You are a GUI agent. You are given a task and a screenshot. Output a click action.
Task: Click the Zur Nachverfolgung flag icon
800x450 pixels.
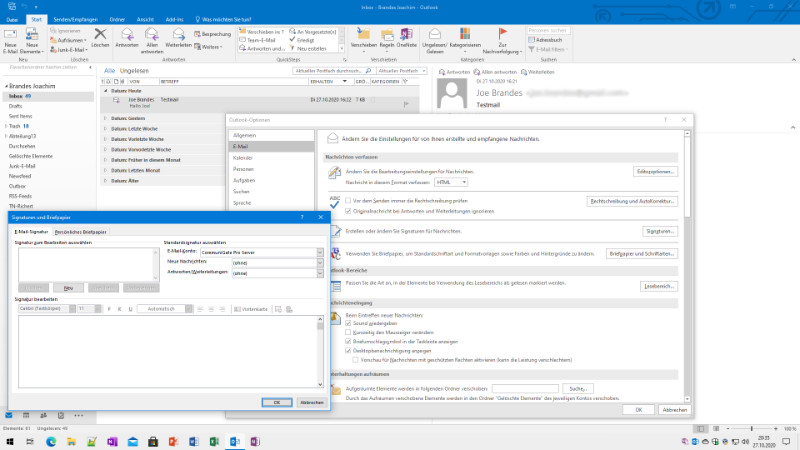pyautogui.click(x=503, y=34)
